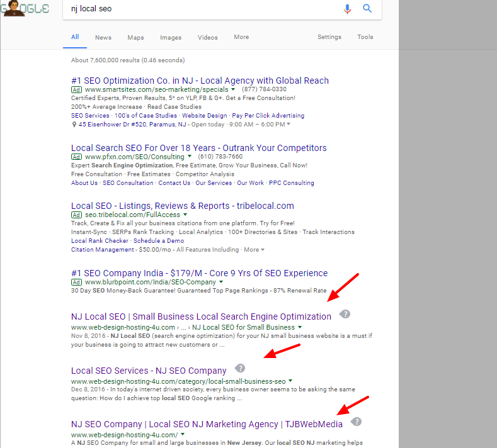Click the 100's of Case Studies sitelink
Screen dimensions: 497x448
click(x=146, y=116)
